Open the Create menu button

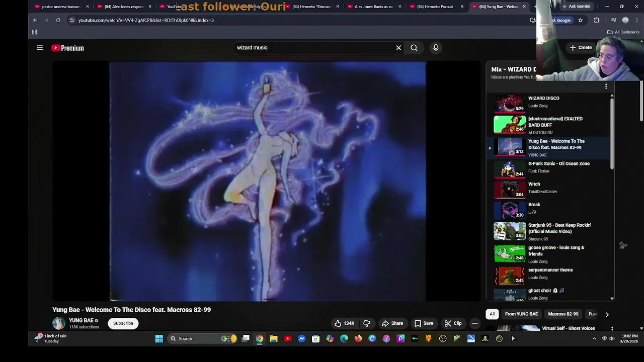[x=580, y=48]
